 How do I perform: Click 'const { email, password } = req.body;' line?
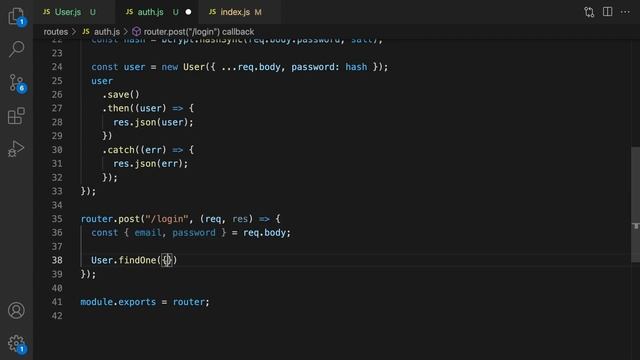click(x=191, y=233)
